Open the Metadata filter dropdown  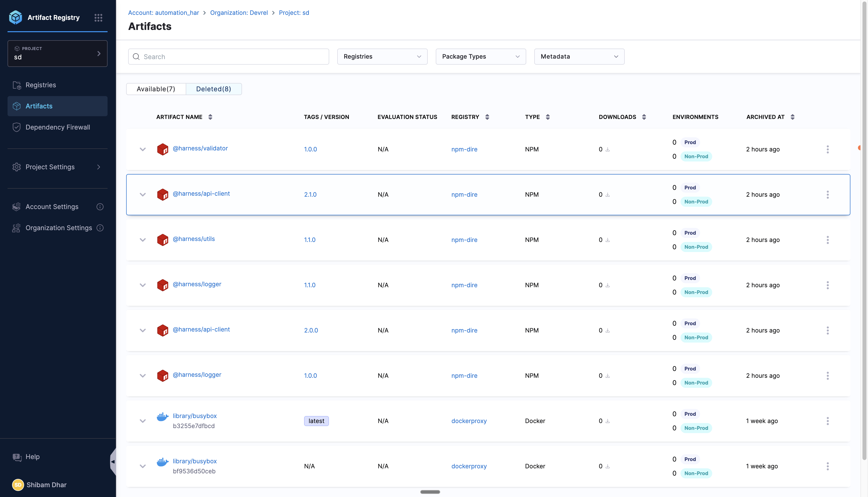(x=579, y=56)
